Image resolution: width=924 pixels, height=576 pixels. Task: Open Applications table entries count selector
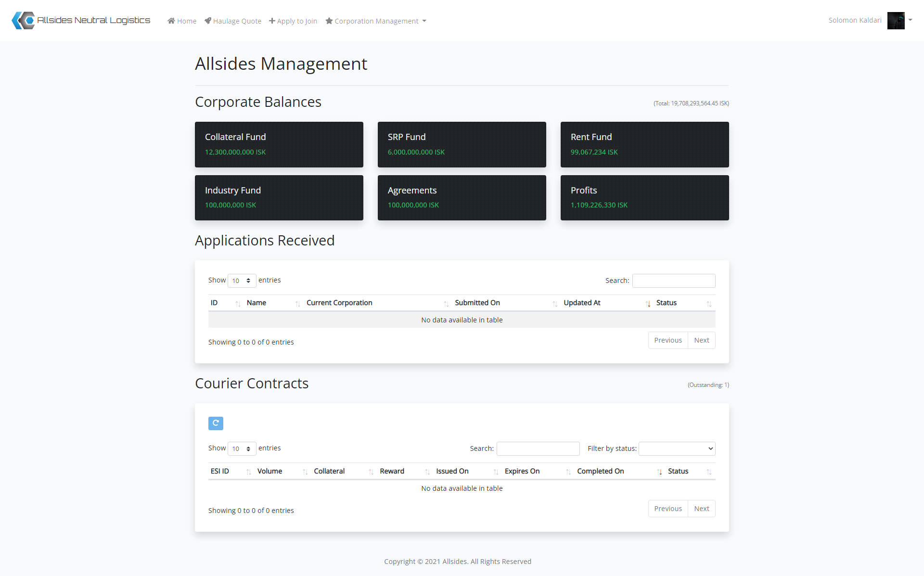click(x=242, y=281)
